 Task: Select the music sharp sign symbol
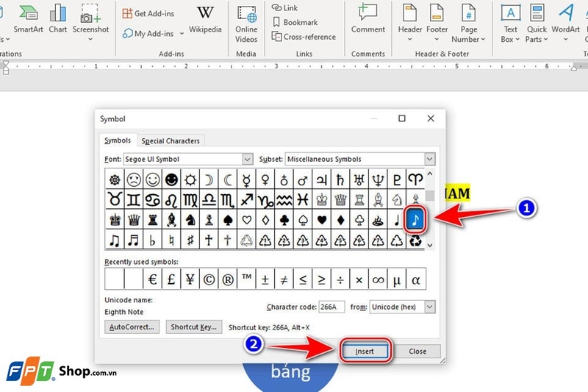(x=190, y=240)
